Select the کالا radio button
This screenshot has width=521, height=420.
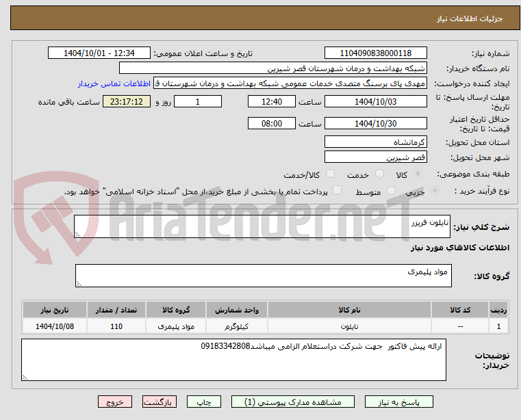(418, 174)
